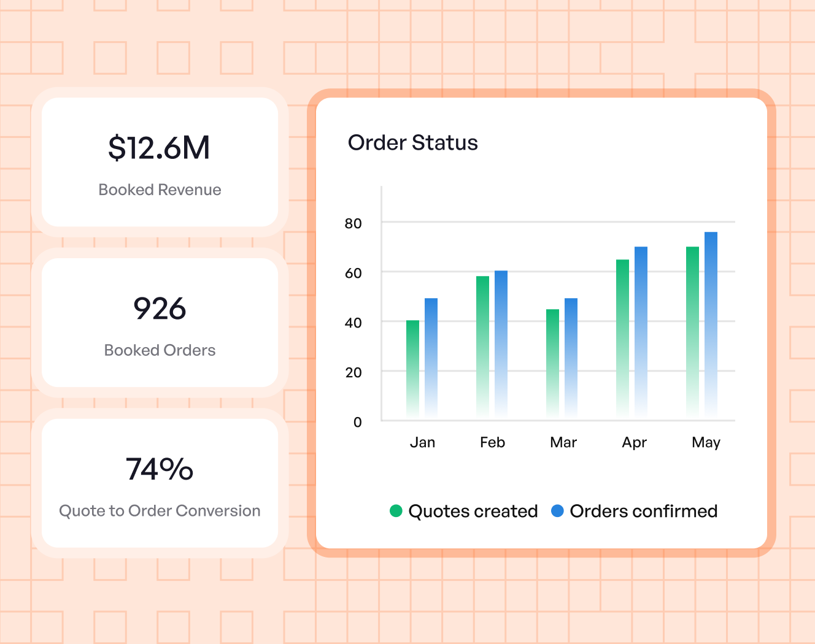This screenshot has width=815, height=644.
Task: Click the green Quotes created legend dot
Action: [x=396, y=511]
